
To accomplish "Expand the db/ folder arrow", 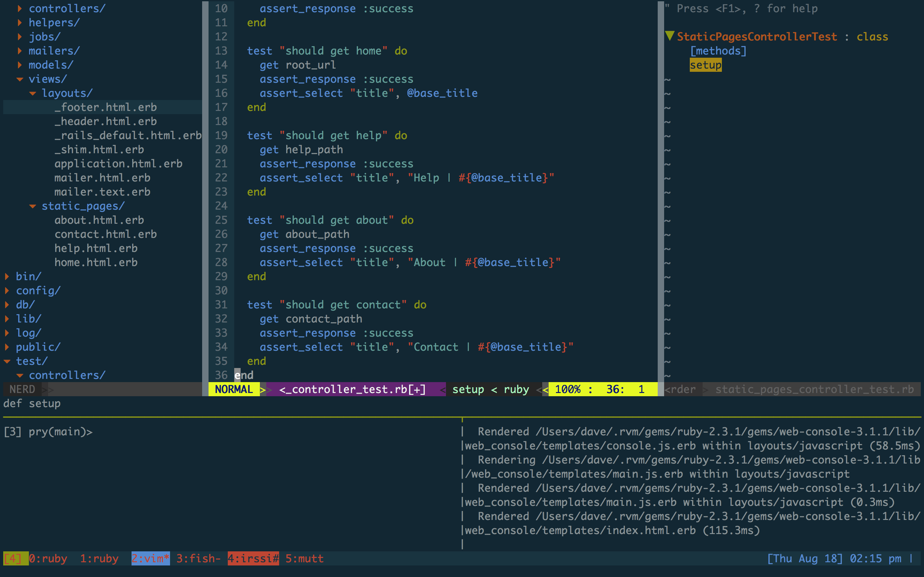I will click(x=7, y=305).
